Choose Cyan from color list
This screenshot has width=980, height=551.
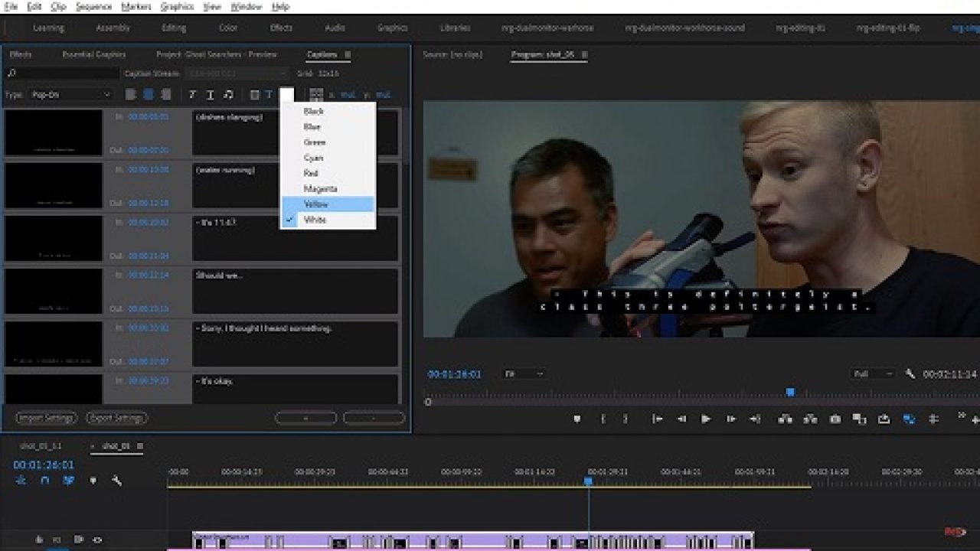click(328, 158)
